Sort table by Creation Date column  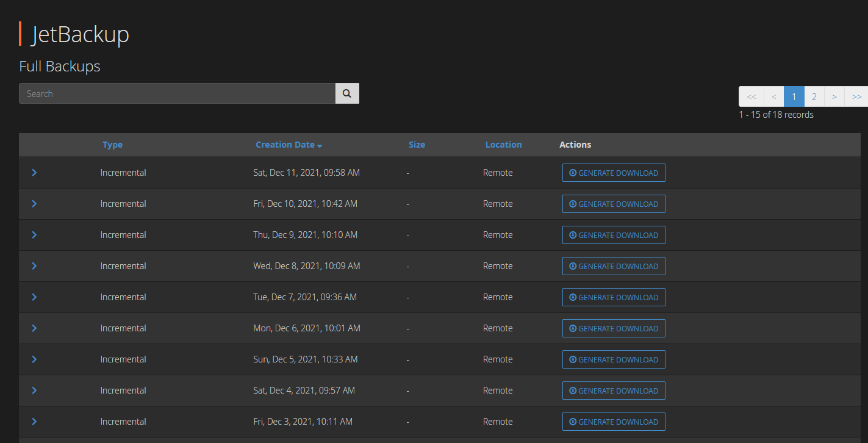[289, 145]
